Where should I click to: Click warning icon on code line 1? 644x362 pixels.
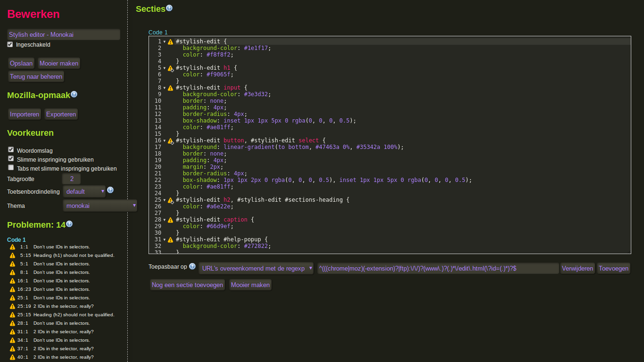tap(170, 41)
